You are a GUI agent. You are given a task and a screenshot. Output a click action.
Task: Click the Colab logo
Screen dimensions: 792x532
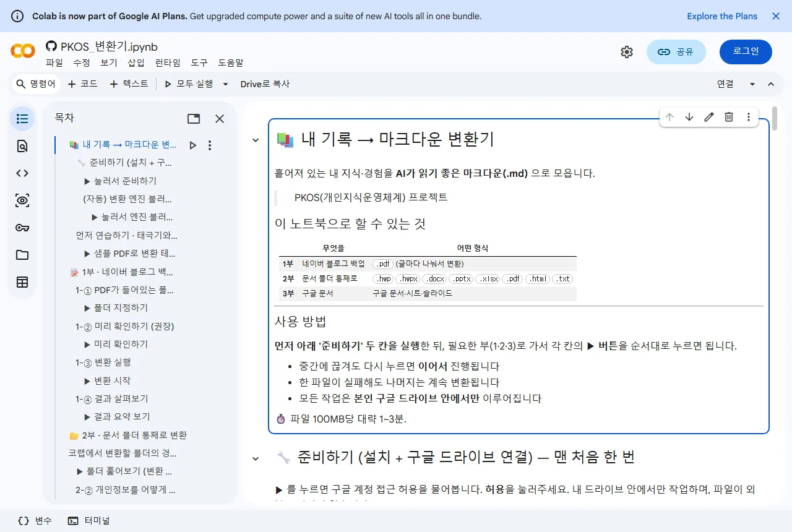tap(23, 51)
